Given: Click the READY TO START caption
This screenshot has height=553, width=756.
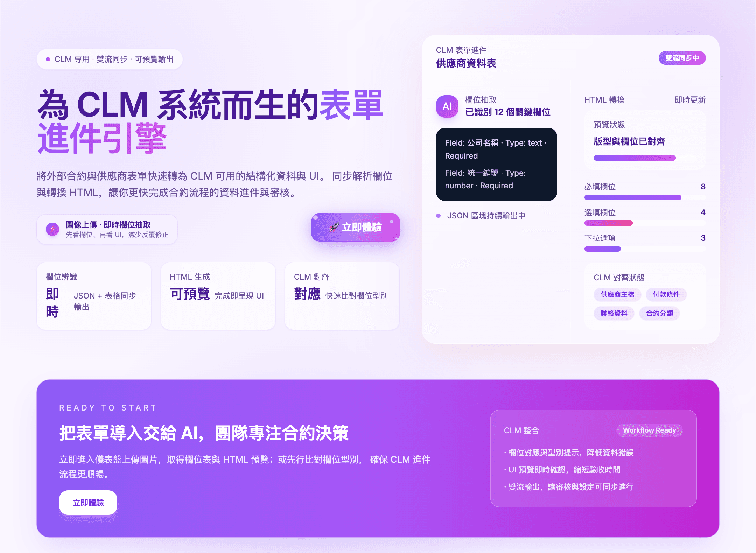Looking at the screenshot, I should [x=108, y=408].
